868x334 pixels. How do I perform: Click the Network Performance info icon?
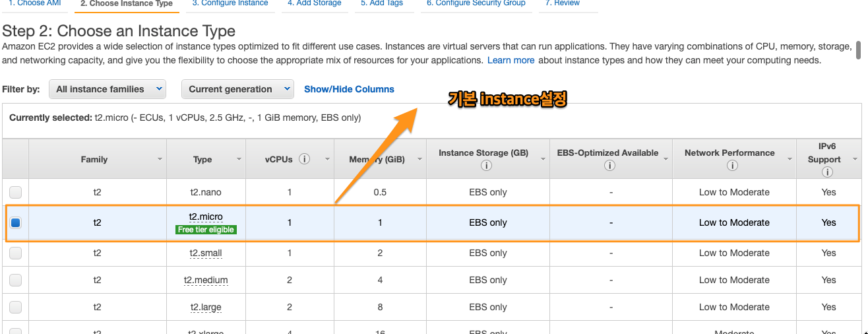(x=731, y=166)
